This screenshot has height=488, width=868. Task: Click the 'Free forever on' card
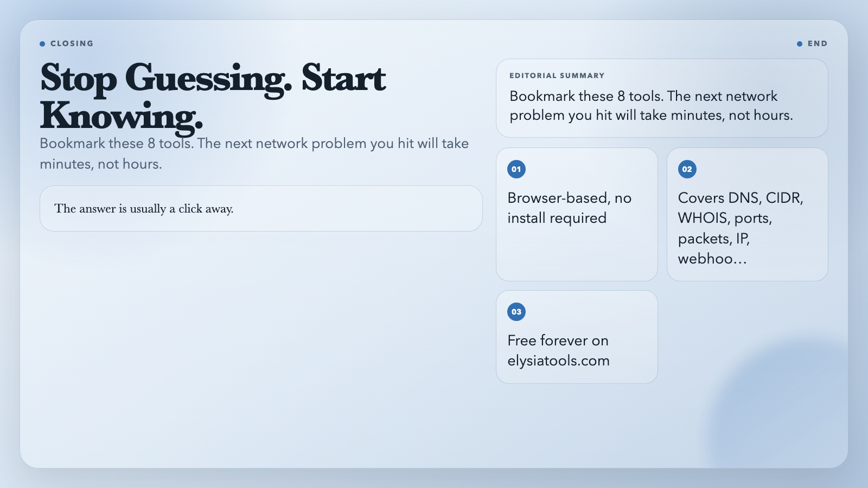577,337
